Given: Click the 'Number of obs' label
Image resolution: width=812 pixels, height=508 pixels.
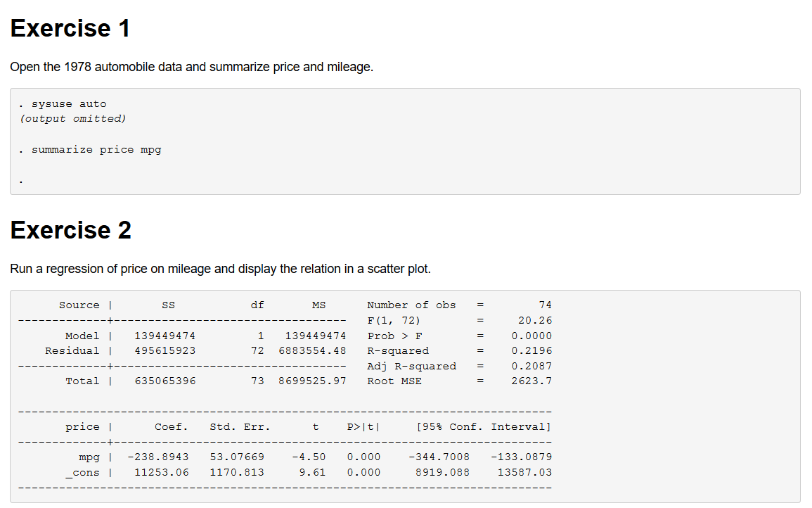Looking at the screenshot, I should pyautogui.click(x=411, y=305).
